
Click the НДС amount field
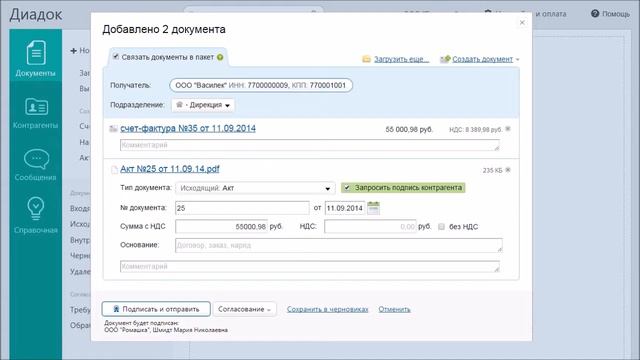pyautogui.click(x=370, y=227)
